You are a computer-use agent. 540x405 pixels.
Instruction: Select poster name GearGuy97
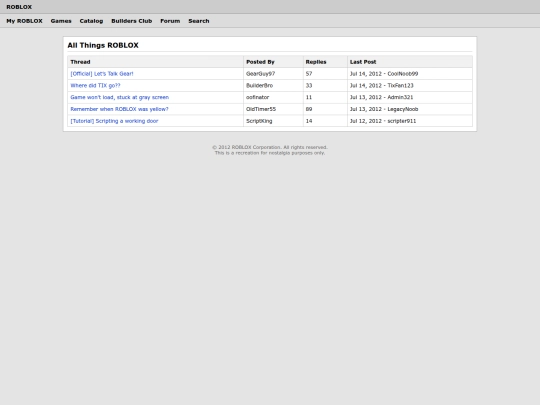260,74
